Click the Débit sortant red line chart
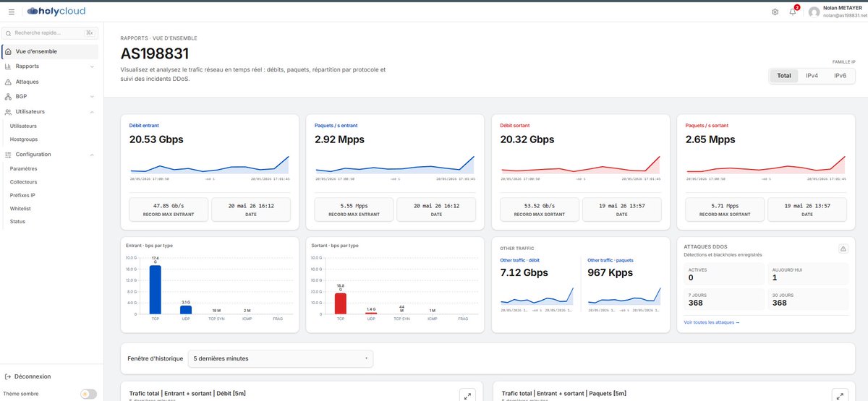This screenshot has width=868, height=401. click(x=581, y=165)
